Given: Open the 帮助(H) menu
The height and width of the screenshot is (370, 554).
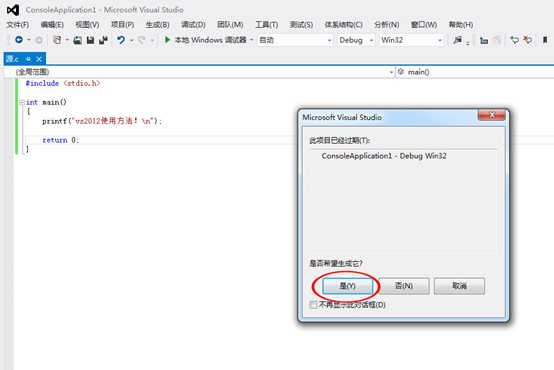Looking at the screenshot, I should point(461,25).
